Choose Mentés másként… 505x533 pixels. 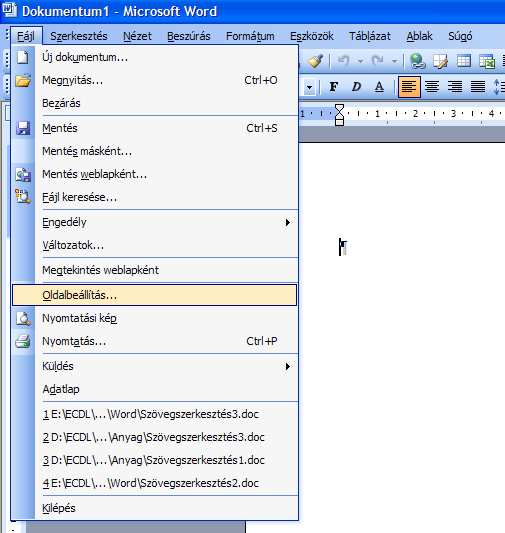pos(155,151)
